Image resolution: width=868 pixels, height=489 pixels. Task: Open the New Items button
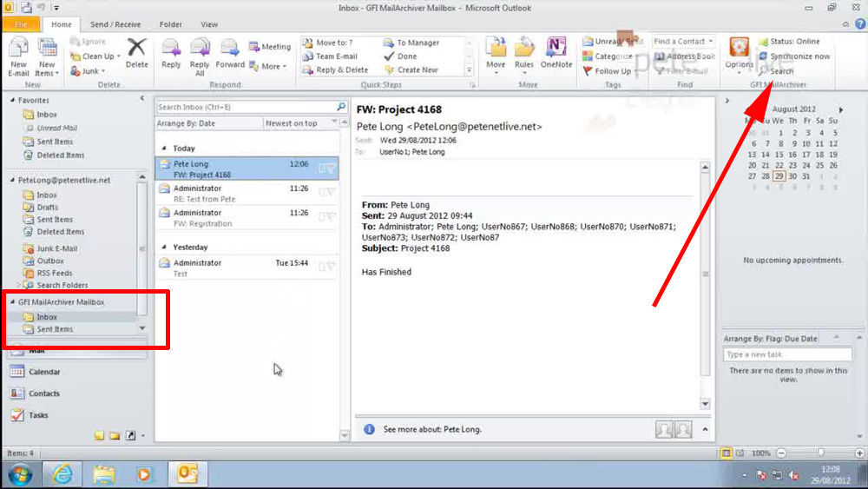tap(47, 57)
